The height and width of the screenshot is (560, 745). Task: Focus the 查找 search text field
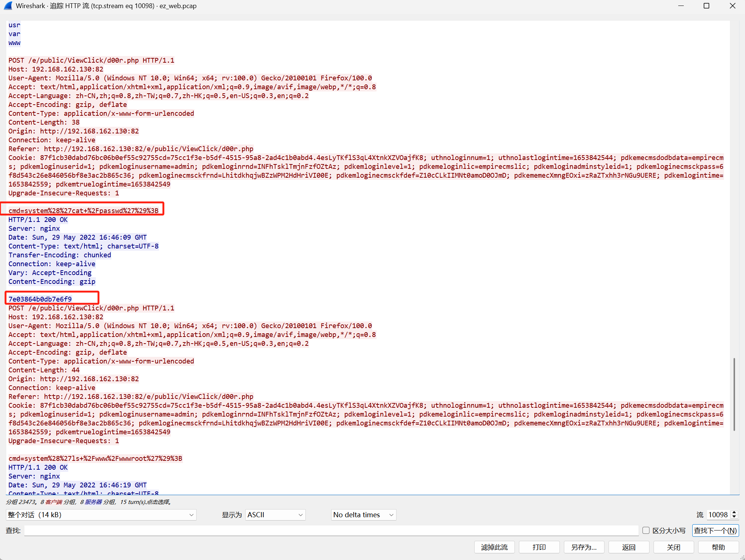click(x=331, y=531)
